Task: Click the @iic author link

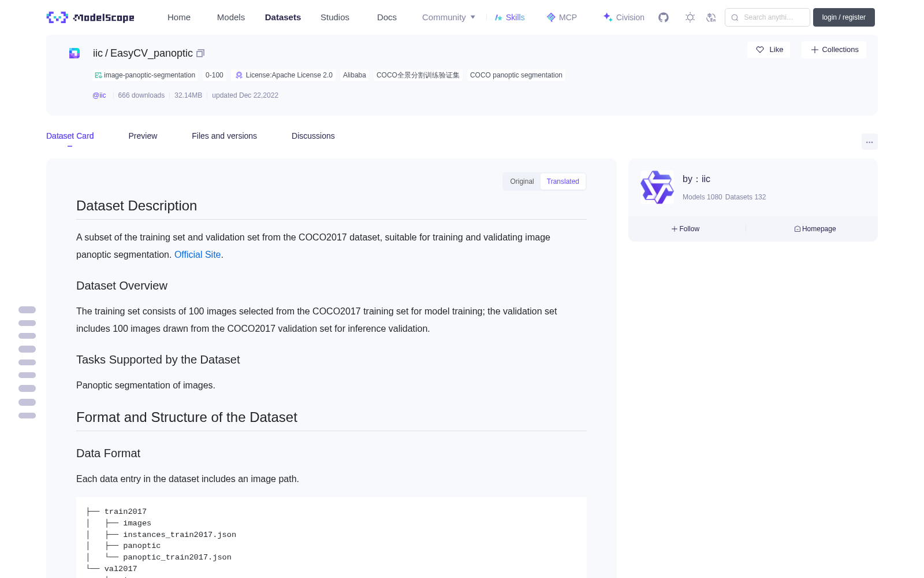Action: [x=99, y=95]
